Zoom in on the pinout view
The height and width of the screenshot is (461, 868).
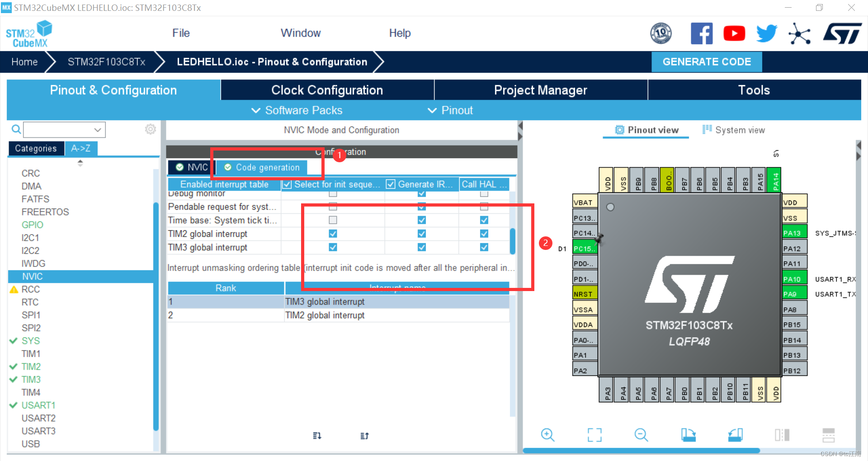pyautogui.click(x=547, y=435)
